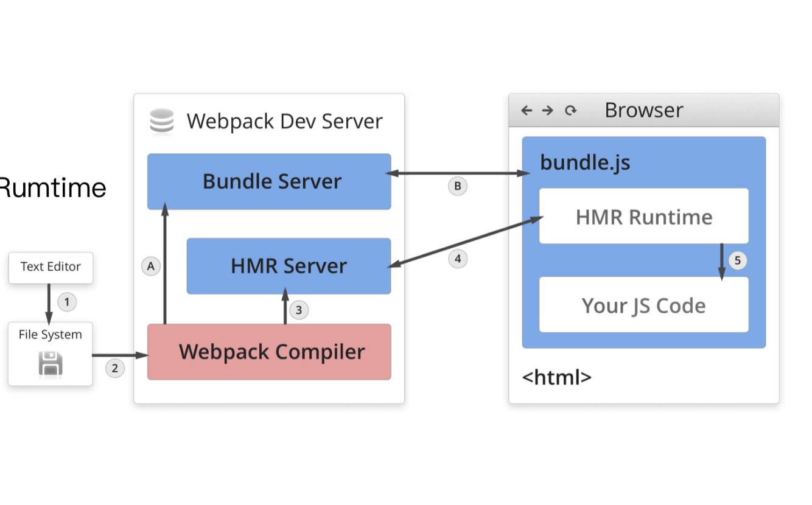Click the floppy disk save icon in File System
The image size is (812, 505).
coord(50,361)
